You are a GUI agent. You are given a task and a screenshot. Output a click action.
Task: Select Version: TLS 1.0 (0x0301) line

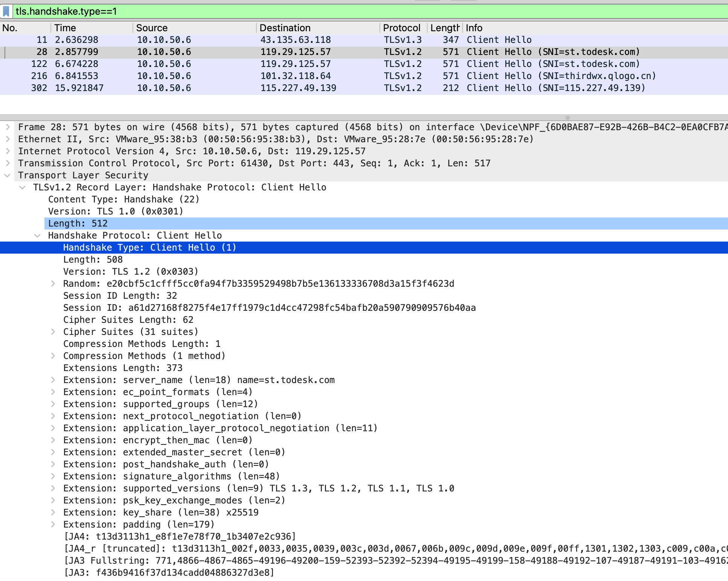[116, 211]
